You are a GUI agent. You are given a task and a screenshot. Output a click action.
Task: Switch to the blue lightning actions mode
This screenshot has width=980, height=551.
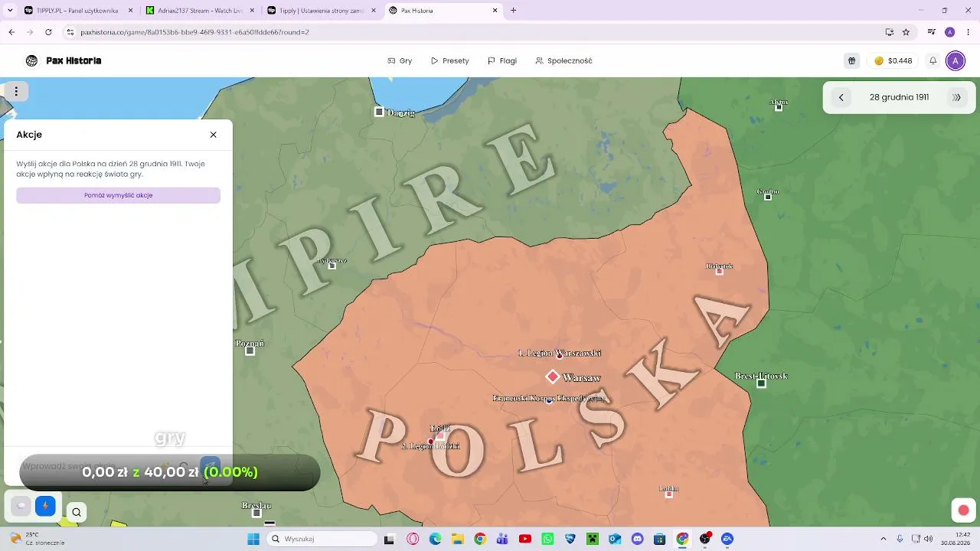[45, 506]
